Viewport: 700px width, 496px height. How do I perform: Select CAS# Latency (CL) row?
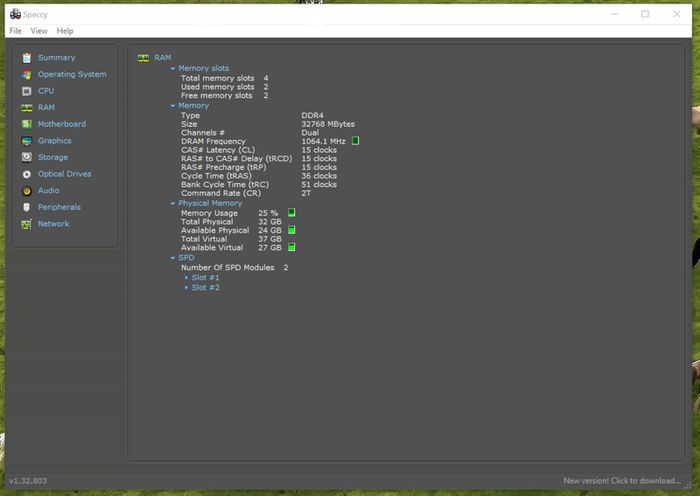point(259,150)
